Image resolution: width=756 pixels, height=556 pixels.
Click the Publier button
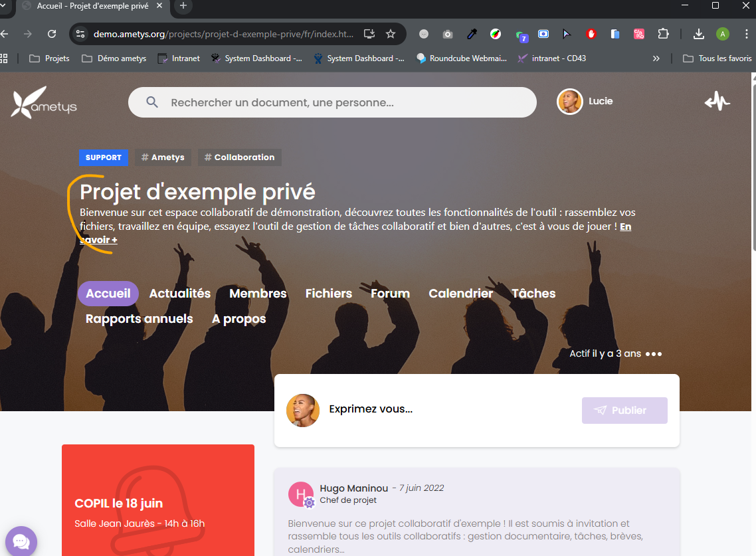tap(624, 411)
